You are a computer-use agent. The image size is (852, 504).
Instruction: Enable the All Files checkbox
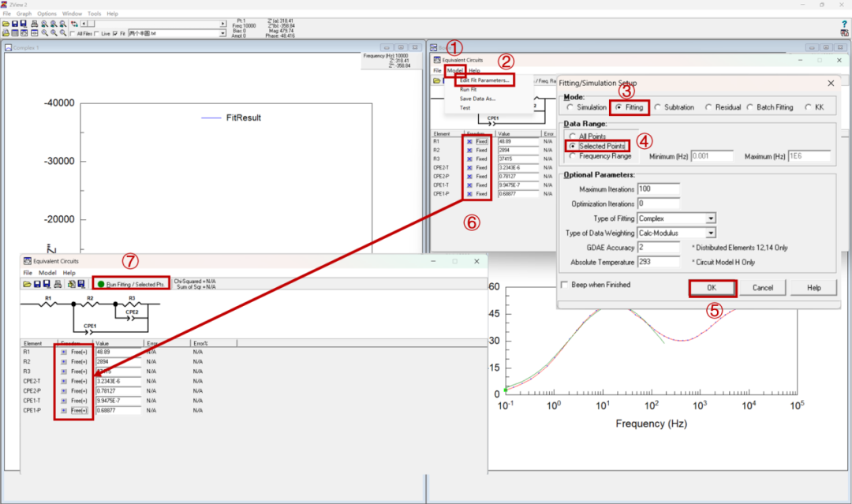coord(73,34)
